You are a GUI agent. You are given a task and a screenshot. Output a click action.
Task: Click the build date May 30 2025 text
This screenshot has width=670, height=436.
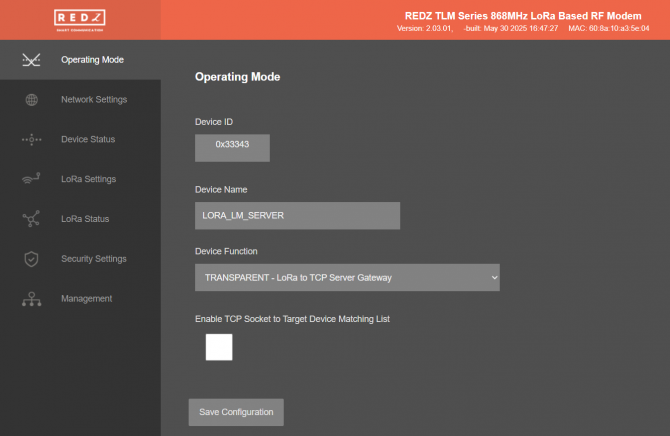pyautogui.click(x=511, y=28)
